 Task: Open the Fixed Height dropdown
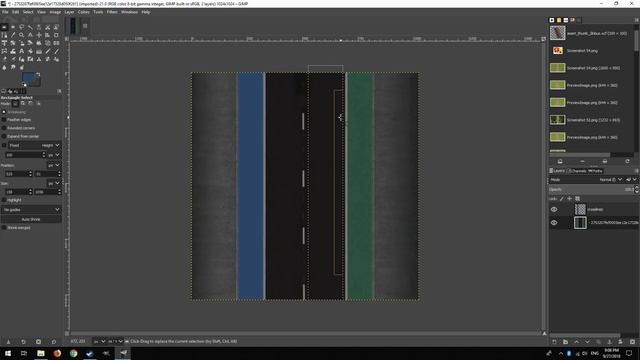point(35,145)
